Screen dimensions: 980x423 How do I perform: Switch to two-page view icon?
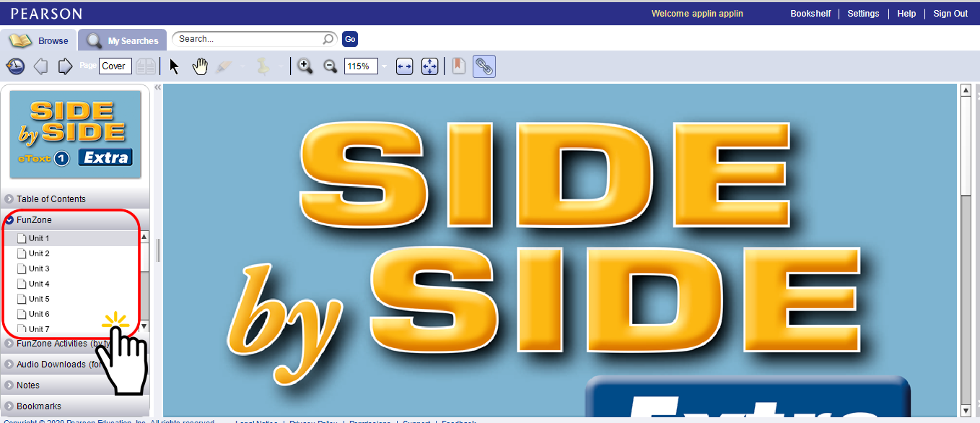tap(146, 66)
